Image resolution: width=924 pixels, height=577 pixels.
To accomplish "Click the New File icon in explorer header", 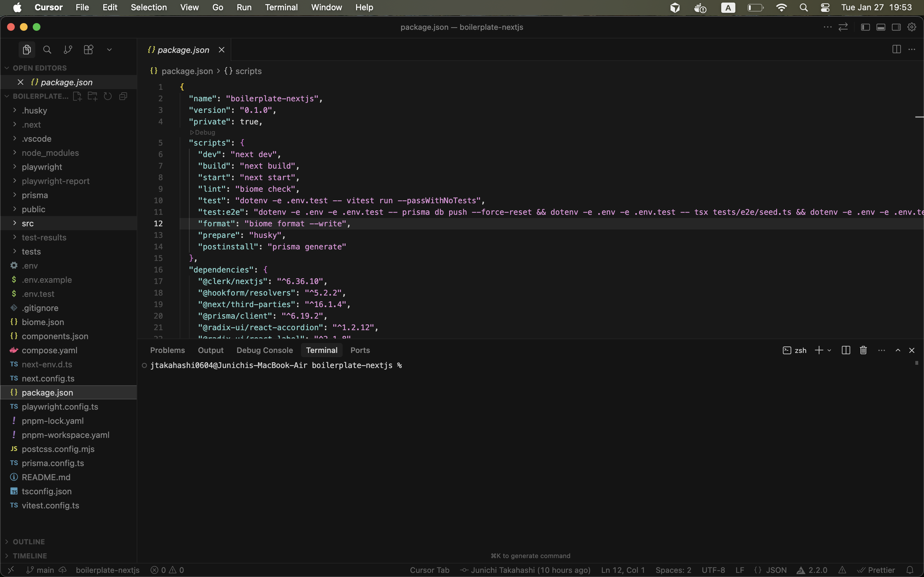I will coord(77,96).
